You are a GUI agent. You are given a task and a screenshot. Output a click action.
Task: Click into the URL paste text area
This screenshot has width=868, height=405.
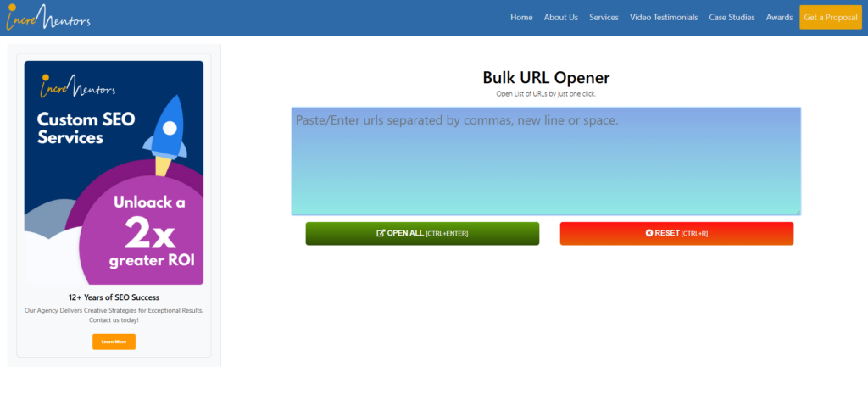(546, 161)
